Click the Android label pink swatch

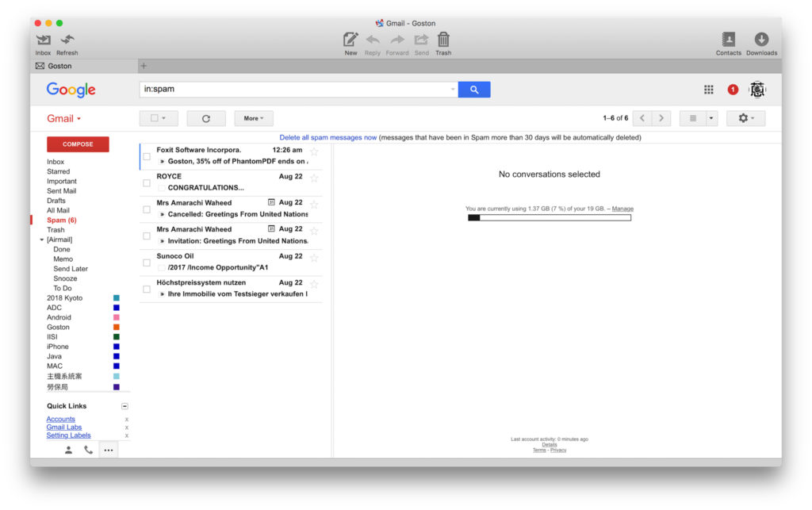pyautogui.click(x=117, y=317)
